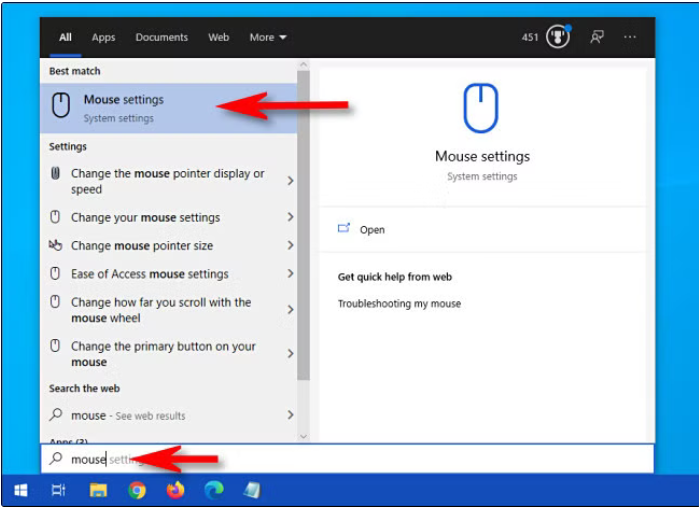Open the Mouse settings best match result
The image size is (699, 511).
click(168, 108)
